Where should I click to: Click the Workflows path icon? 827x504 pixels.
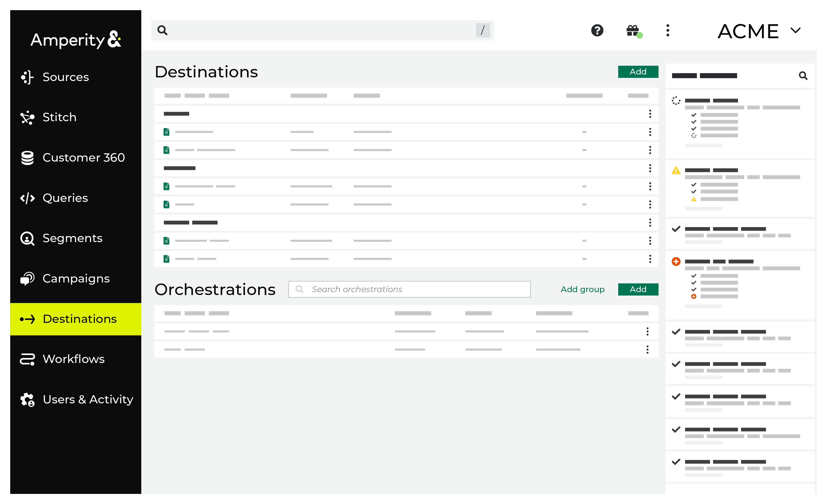coord(28,359)
